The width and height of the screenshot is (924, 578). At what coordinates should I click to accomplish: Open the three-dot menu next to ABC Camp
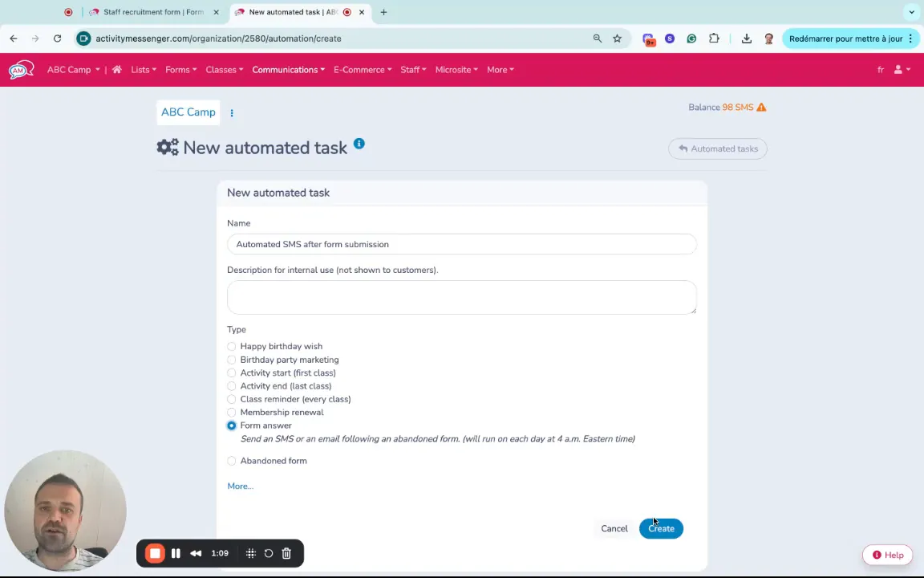[x=232, y=113]
